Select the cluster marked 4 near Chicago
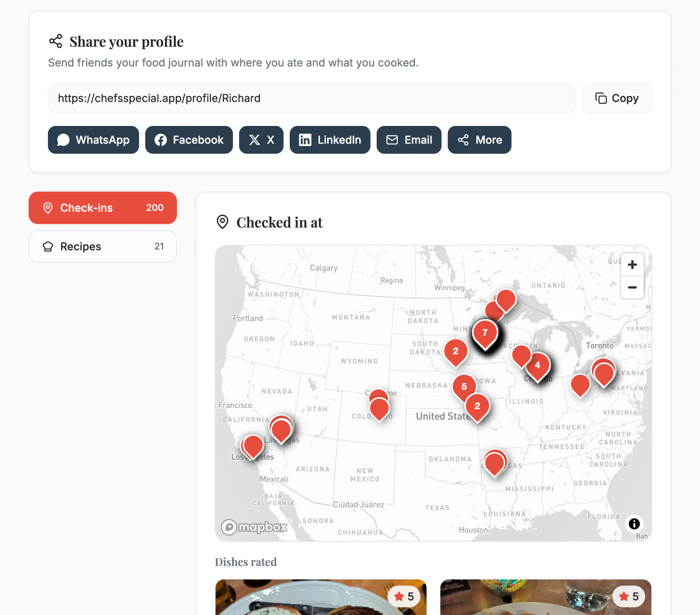Viewport: 700px width, 615px height. (538, 366)
